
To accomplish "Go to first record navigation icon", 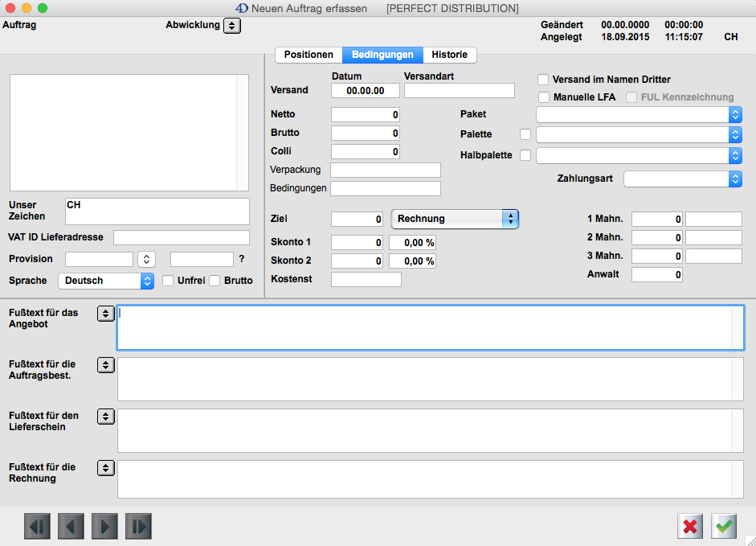I will coord(37,526).
